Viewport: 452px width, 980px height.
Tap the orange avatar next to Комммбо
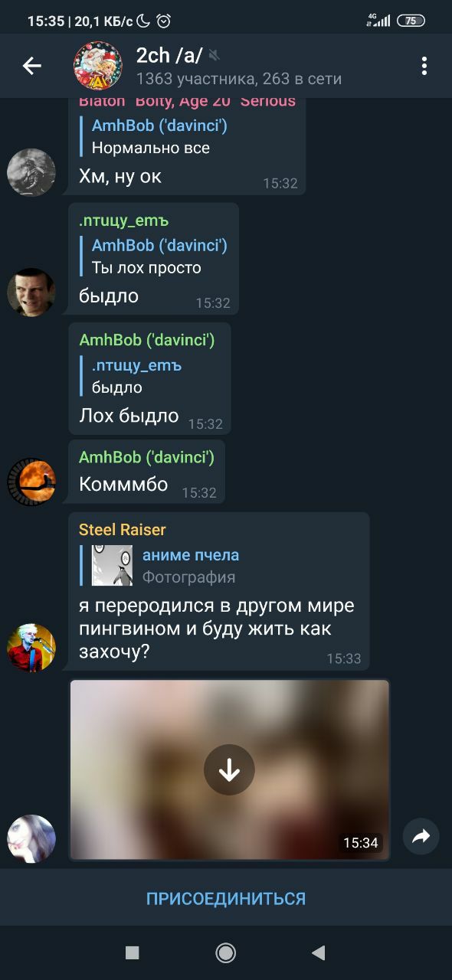pyautogui.click(x=31, y=482)
